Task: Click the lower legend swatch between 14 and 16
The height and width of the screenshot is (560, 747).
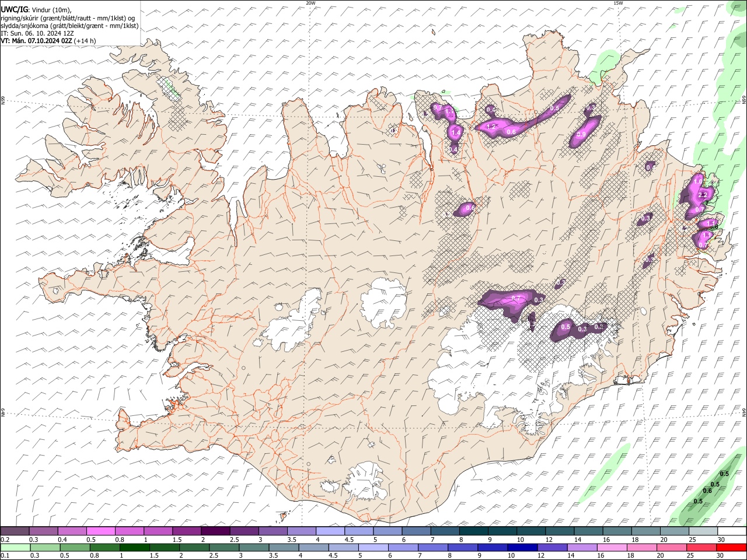Action: (581, 547)
